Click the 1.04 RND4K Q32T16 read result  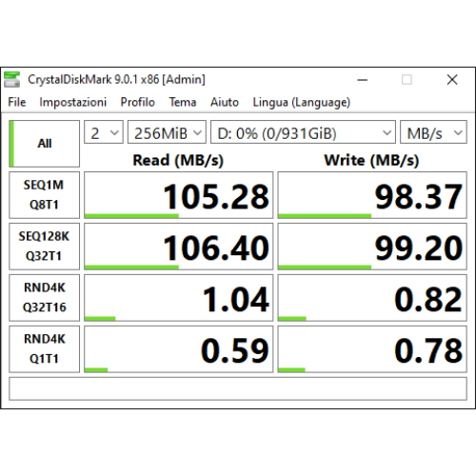pos(178,298)
